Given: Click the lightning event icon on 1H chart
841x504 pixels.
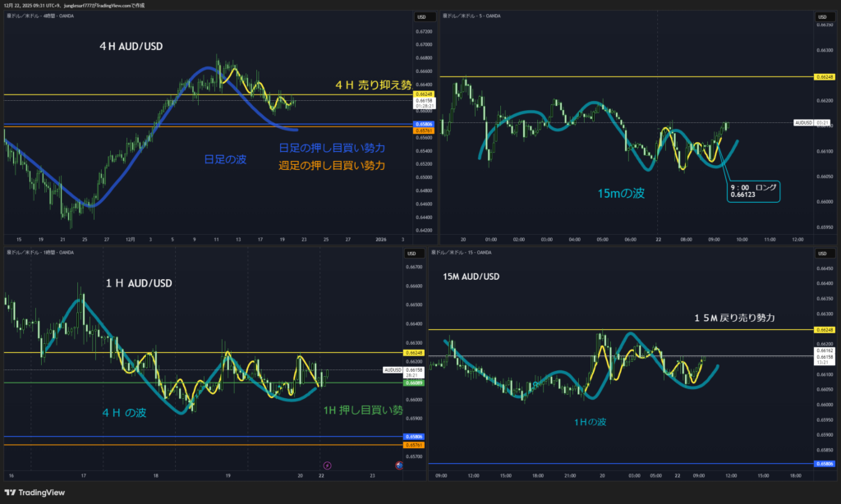Looking at the screenshot, I should pos(329,465).
